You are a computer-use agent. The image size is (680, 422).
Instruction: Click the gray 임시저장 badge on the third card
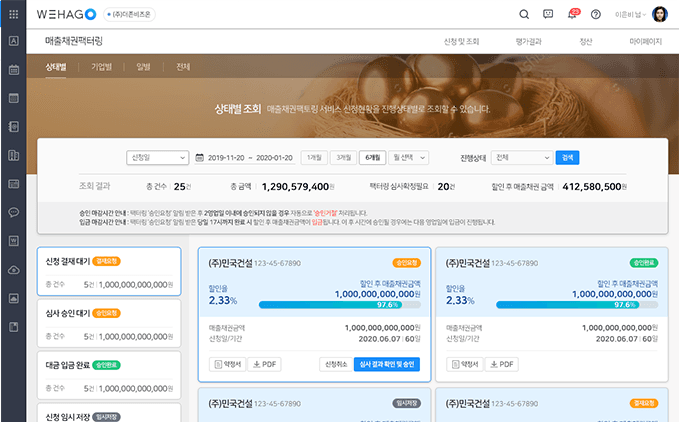tap(406, 403)
